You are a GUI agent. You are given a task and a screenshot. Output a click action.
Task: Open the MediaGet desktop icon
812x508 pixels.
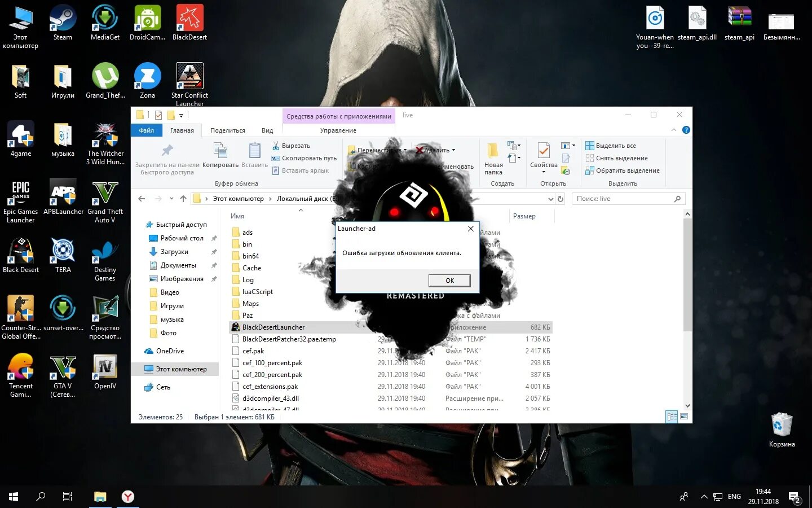coord(105,23)
